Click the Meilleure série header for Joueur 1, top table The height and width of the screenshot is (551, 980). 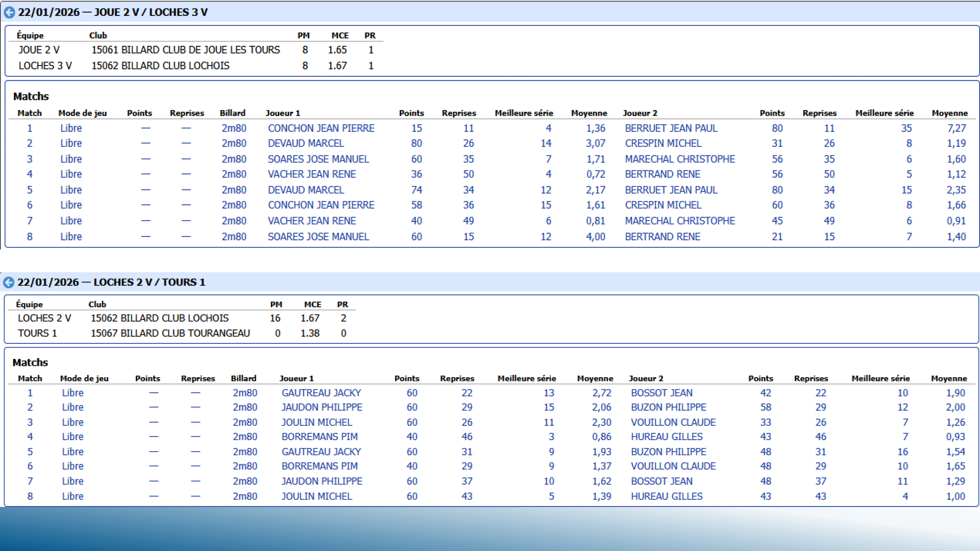[524, 113]
